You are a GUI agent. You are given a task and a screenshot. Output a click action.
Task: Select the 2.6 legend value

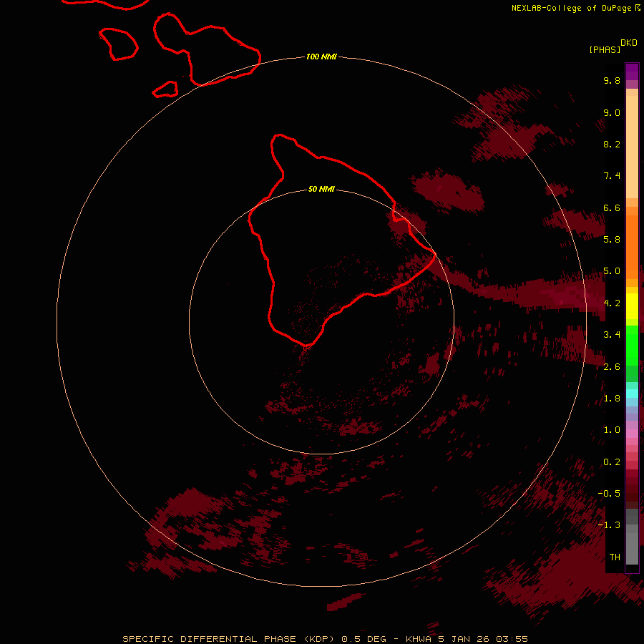click(x=612, y=366)
